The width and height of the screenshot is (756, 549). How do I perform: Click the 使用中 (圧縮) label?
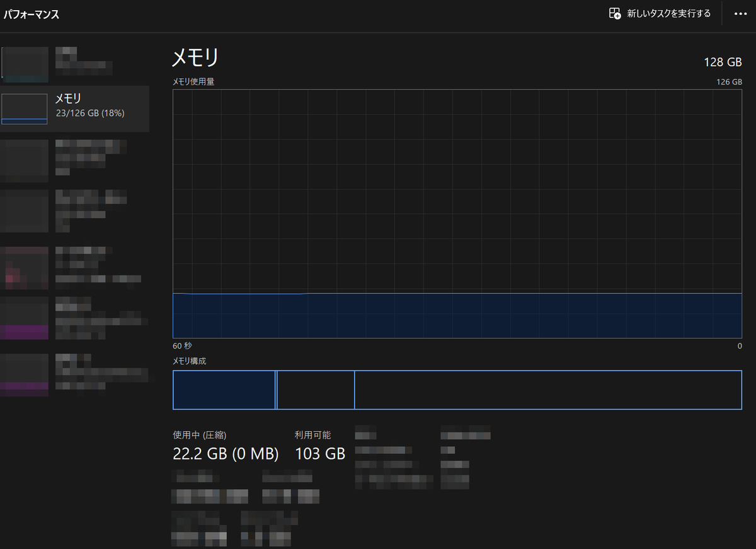pos(200,435)
